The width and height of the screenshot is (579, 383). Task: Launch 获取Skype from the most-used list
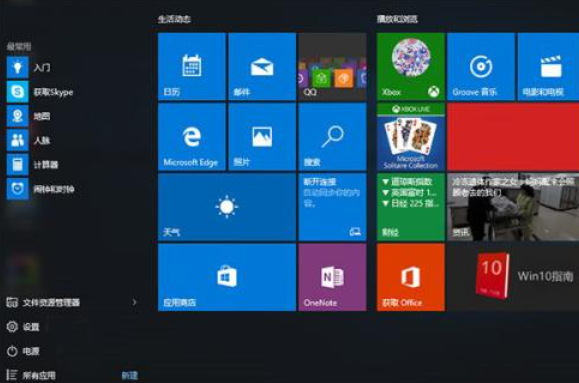point(40,92)
